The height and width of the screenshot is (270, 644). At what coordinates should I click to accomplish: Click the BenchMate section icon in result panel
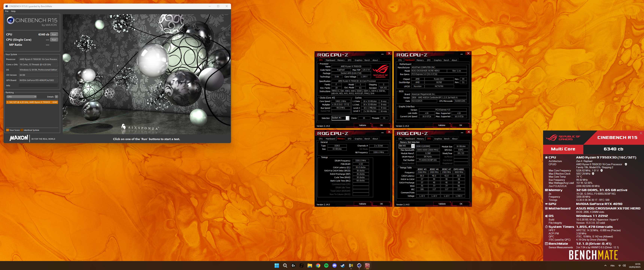point(546,244)
